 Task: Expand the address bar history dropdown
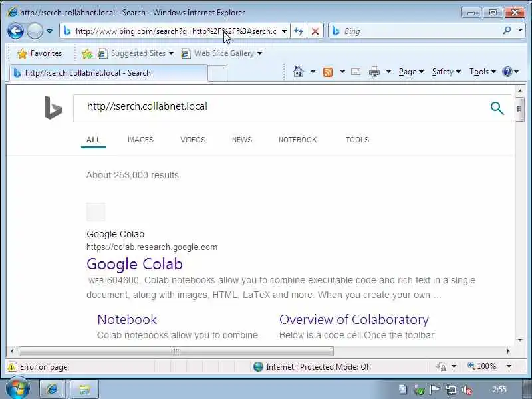(285, 31)
